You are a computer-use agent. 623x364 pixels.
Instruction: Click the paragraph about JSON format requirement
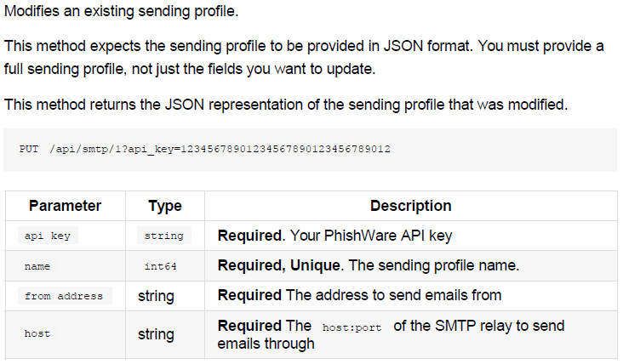[x=304, y=58]
